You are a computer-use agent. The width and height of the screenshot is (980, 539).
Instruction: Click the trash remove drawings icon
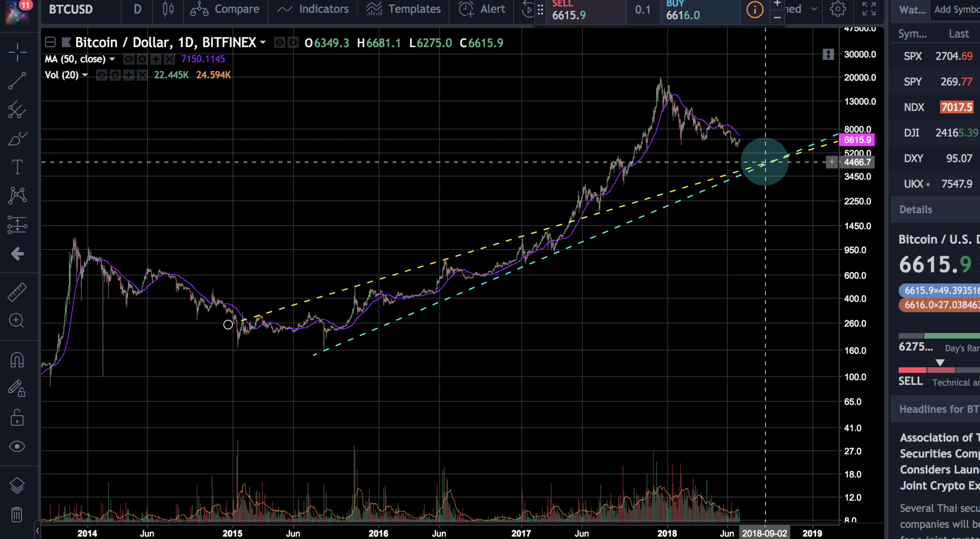pyautogui.click(x=17, y=515)
